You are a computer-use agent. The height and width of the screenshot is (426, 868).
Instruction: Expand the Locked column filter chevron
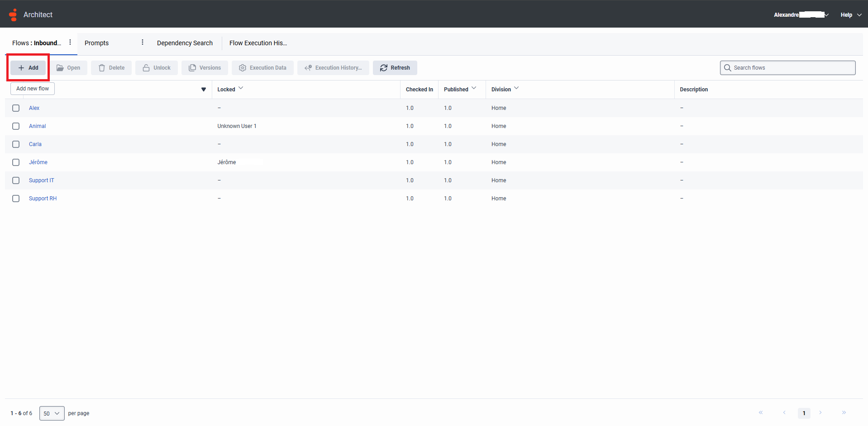[241, 88]
